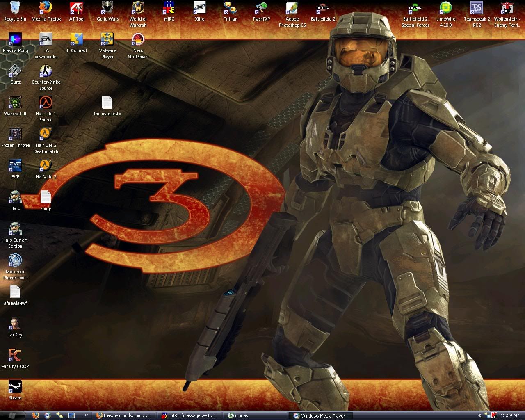Select the Xfire desktop icon
The image size is (525, 420).
[200, 11]
